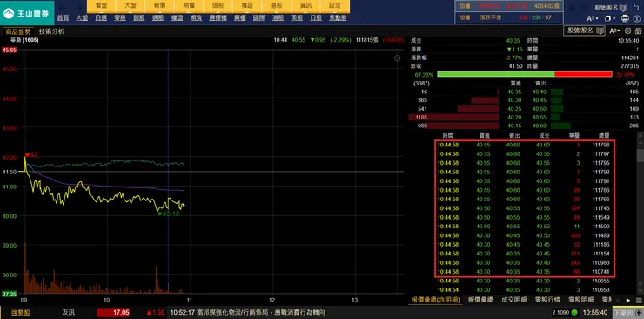
Task: Open the window layout square dropdown
Action: tap(610, 18)
